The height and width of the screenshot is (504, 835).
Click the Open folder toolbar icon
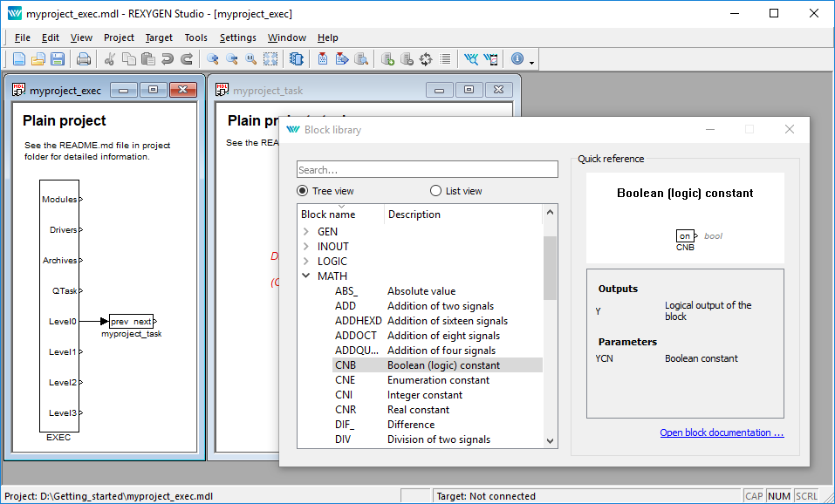coord(38,59)
